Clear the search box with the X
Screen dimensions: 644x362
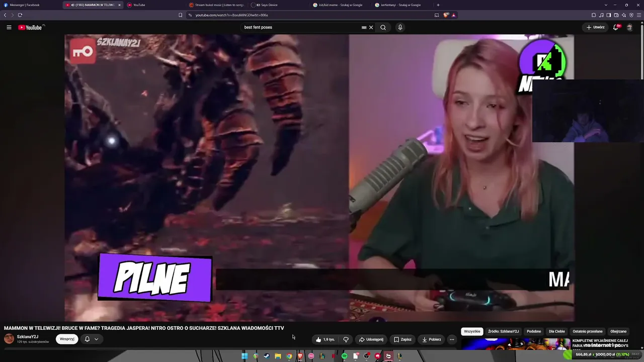click(x=371, y=27)
